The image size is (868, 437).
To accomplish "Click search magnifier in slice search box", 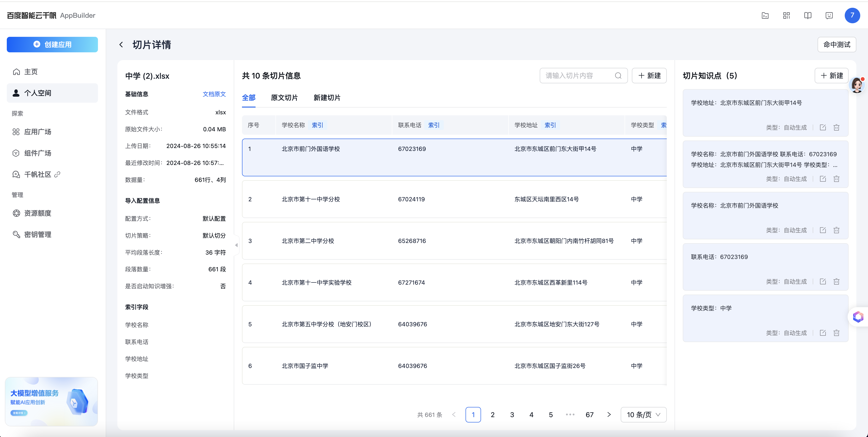I will pyautogui.click(x=618, y=76).
